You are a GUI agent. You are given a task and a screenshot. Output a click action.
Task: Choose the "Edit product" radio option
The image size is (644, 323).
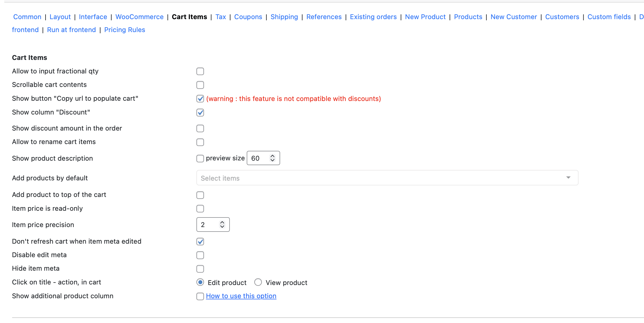click(x=200, y=282)
